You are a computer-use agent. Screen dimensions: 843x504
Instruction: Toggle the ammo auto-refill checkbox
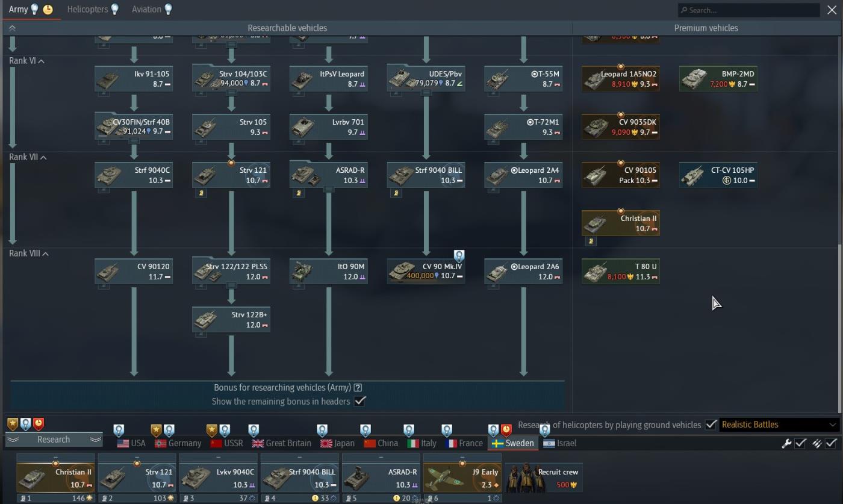pyautogui.click(x=831, y=443)
